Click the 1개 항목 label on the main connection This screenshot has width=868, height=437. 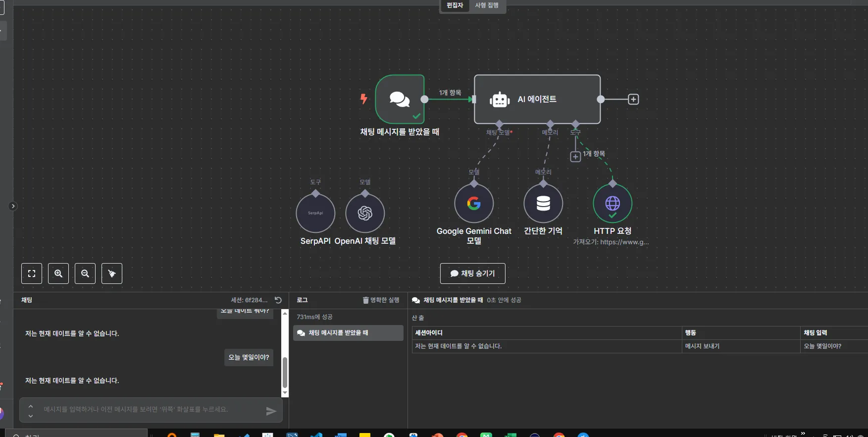coord(450,93)
